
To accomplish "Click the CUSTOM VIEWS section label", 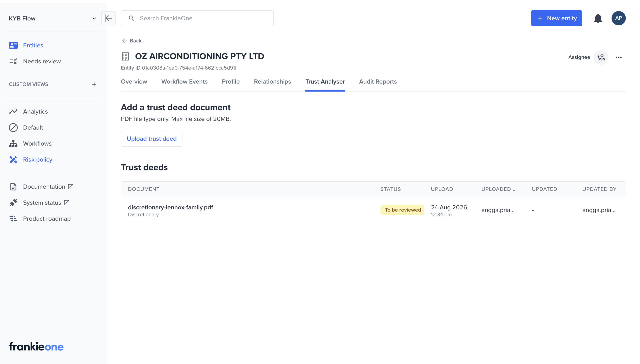I will 28,84.
